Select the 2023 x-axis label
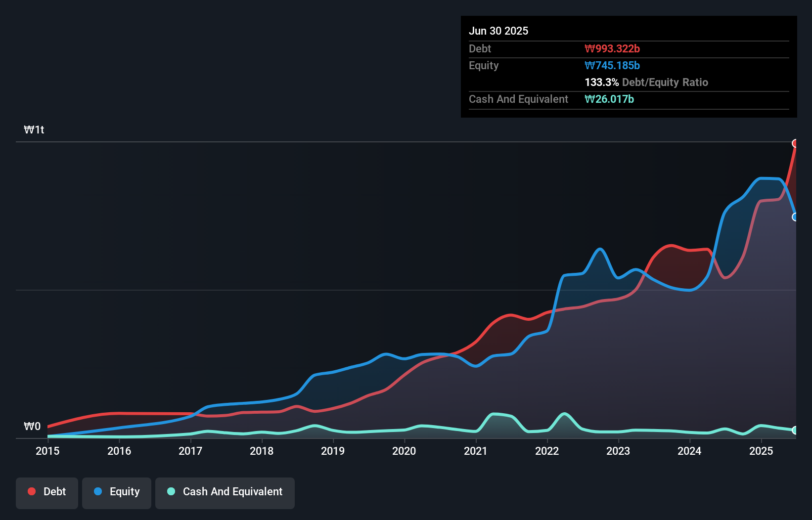The height and width of the screenshot is (520, 812). point(618,451)
